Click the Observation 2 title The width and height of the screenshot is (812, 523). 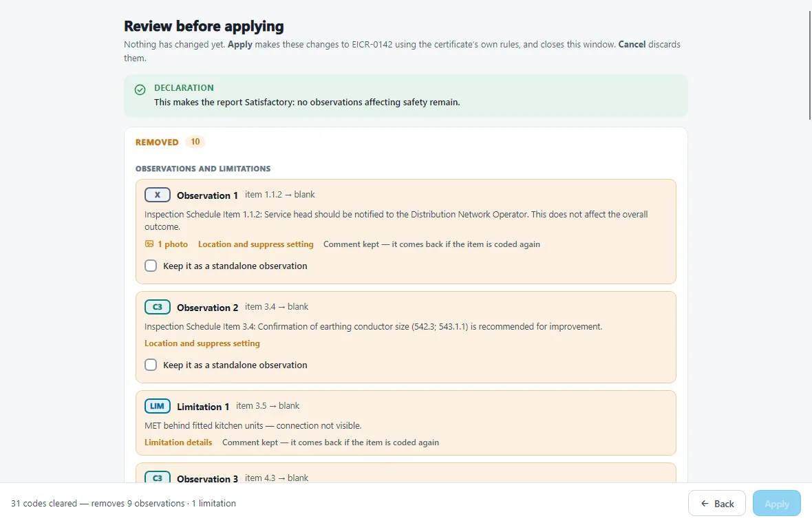tap(208, 308)
